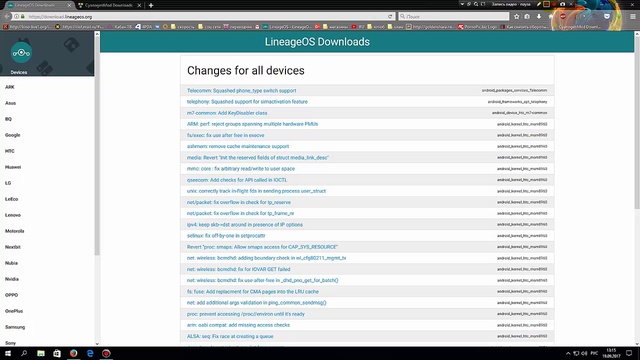Choose Samsung in the devices list
Image resolution: width=640 pixels, height=360 pixels.
click(15, 327)
